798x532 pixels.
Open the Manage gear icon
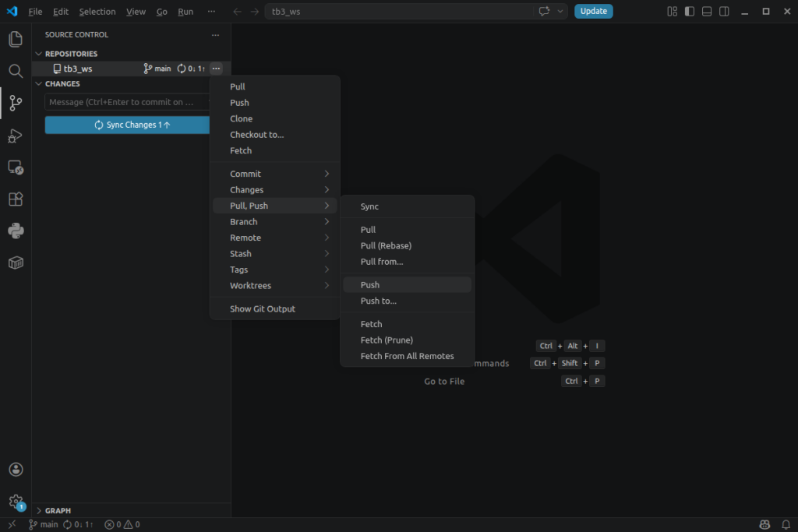(16, 502)
